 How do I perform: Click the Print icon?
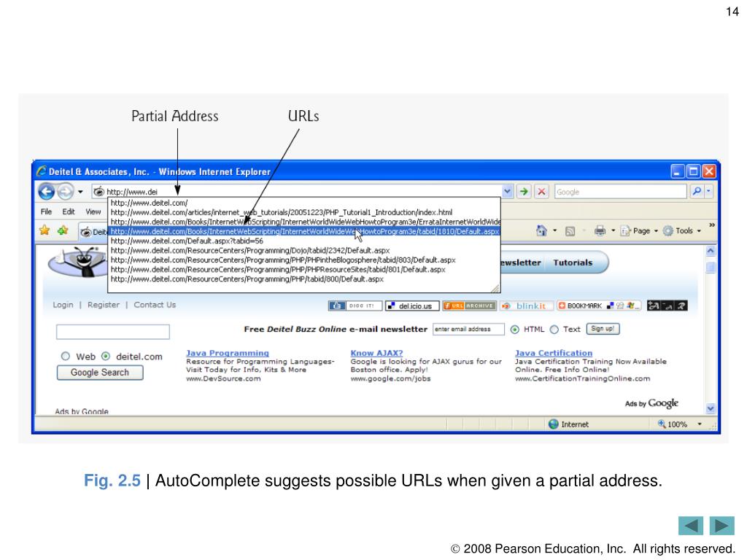600,231
